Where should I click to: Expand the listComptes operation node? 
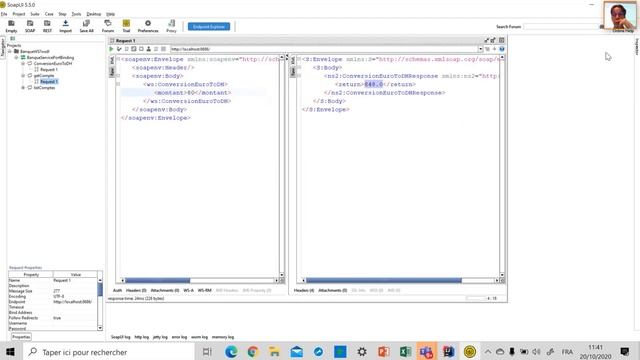23,88
